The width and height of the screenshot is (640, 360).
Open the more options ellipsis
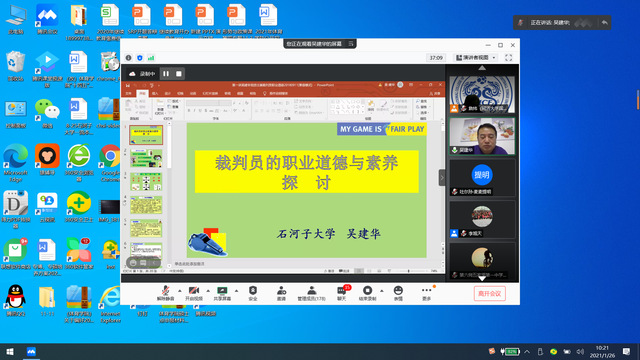tap(427, 293)
